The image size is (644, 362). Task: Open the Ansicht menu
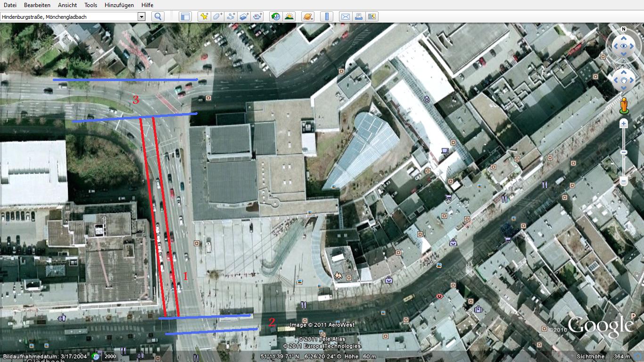pyautogui.click(x=67, y=5)
